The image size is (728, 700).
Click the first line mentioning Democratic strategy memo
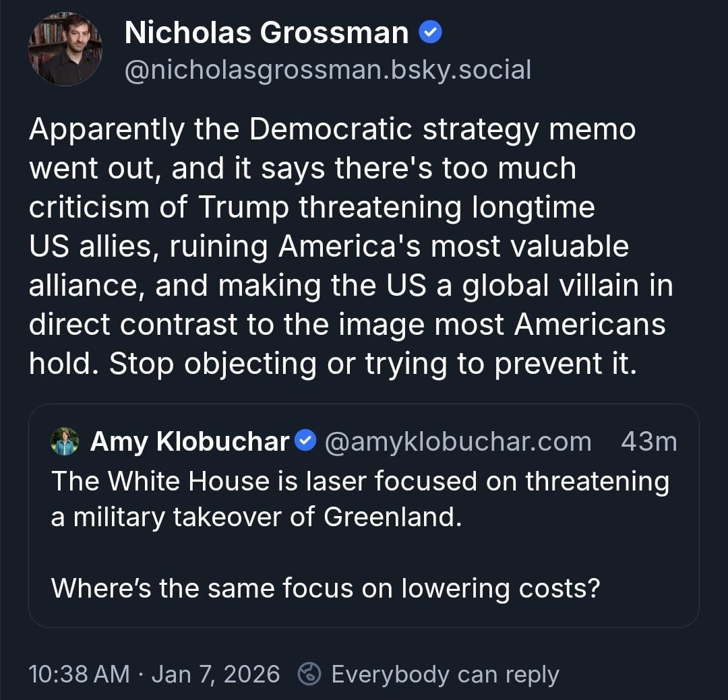332,129
